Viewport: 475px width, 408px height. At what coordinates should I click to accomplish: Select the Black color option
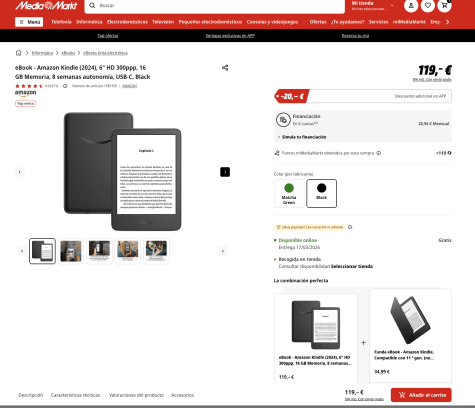(321, 193)
